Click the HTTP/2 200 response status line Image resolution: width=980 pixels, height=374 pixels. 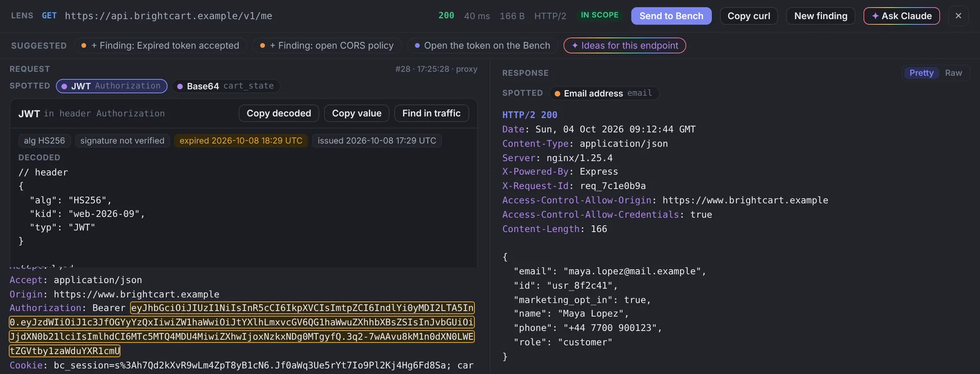(530, 115)
